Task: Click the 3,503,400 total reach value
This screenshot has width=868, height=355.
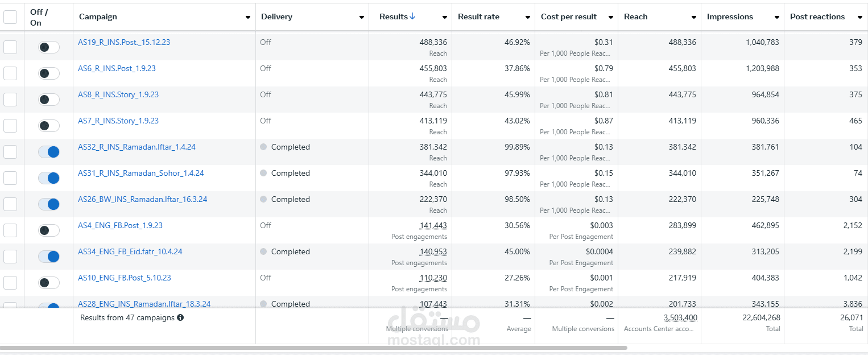Action: click(x=680, y=318)
